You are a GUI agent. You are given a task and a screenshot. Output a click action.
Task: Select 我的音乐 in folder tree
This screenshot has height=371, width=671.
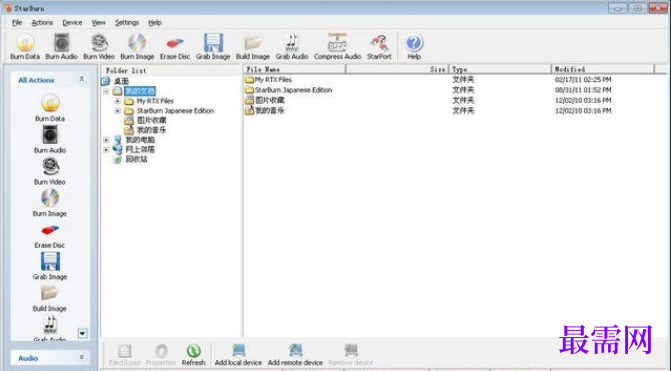(151, 130)
